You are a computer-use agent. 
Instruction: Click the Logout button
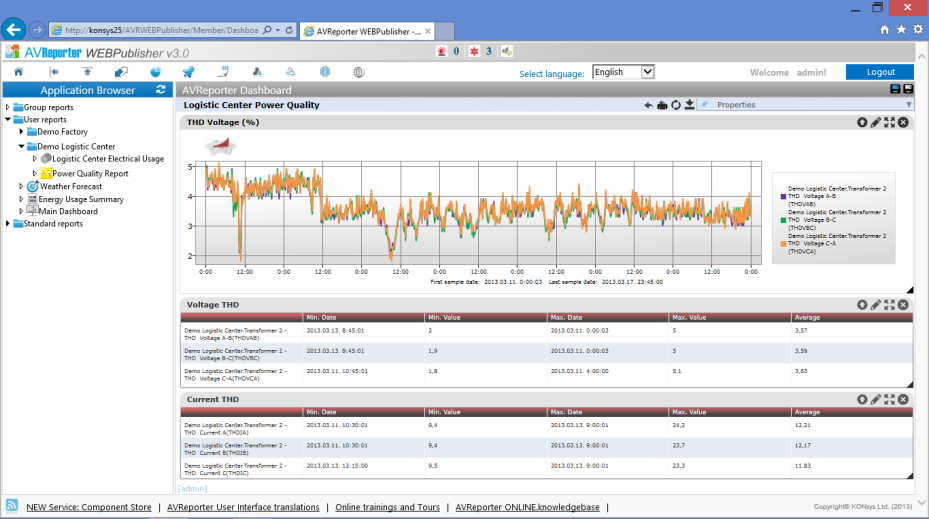(880, 72)
